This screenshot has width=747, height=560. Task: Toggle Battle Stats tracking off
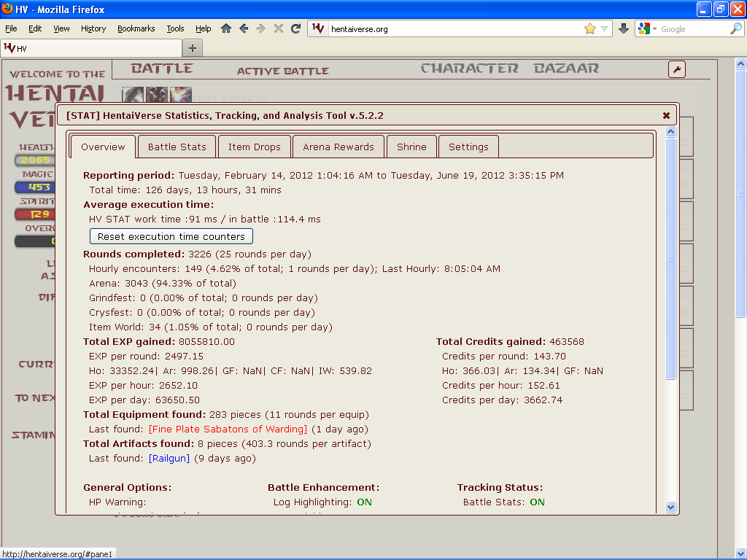coord(538,502)
